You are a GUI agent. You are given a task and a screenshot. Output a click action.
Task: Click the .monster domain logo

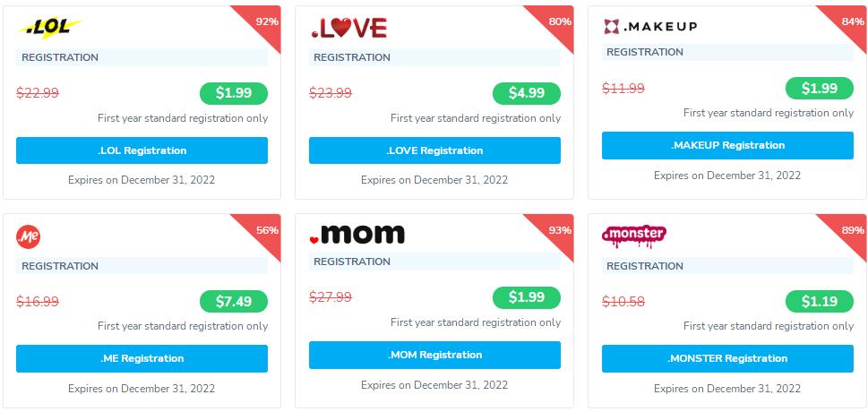tap(634, 236)
